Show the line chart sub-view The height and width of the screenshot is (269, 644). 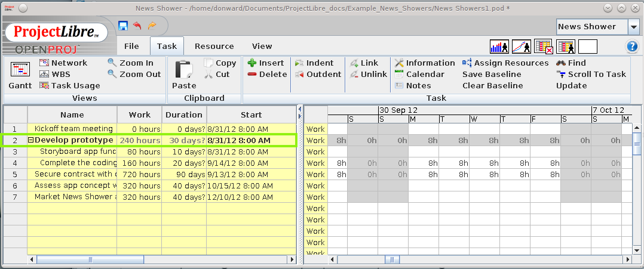pyautogui.click(x=522, y=47)
